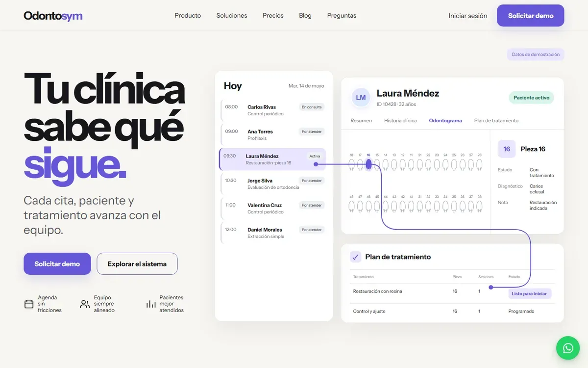Select tooth 43 in the odontogram

(394, 206)
